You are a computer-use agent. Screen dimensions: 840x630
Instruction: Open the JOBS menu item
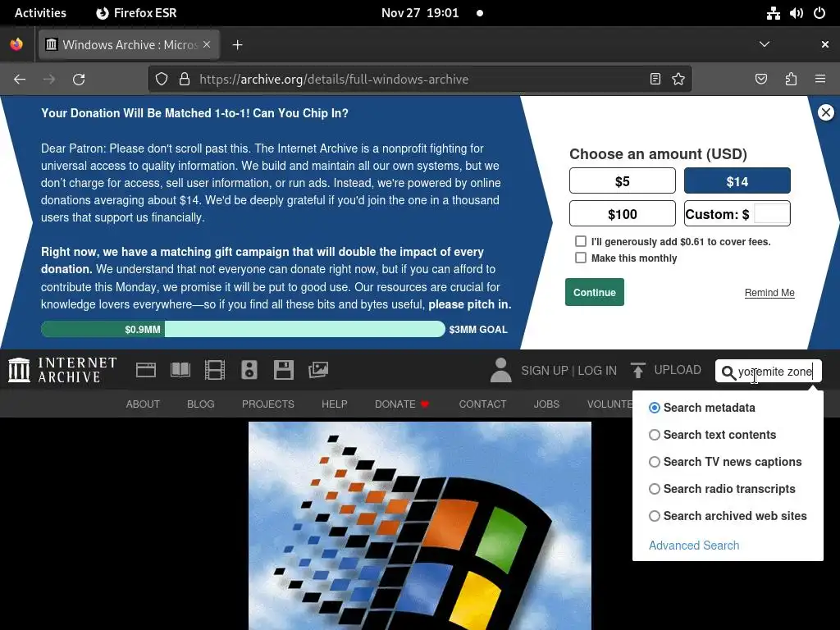pyautogui.click(x=546, y=404)
